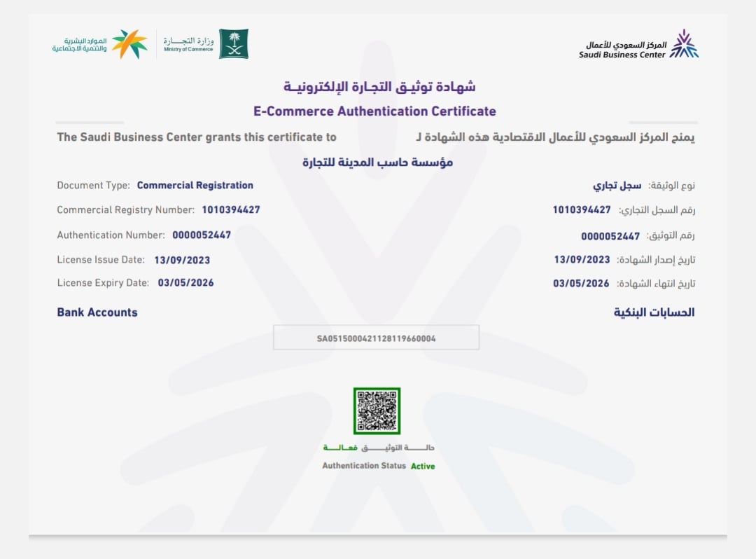Image resolution: width=756 pixels, height=559 pixels.
Task: Click the green Active status text
Action: pos(423,466)
